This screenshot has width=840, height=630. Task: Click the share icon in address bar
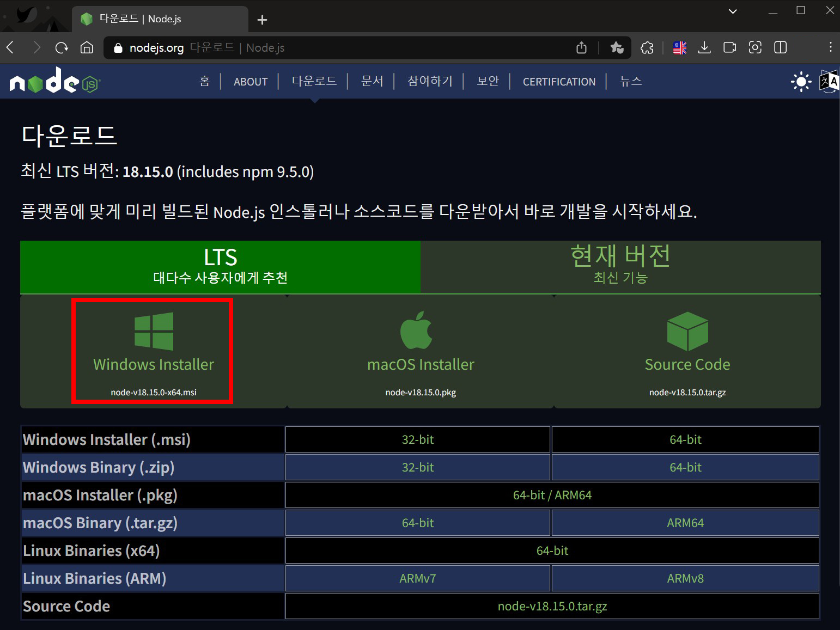[x=581, y=47]
